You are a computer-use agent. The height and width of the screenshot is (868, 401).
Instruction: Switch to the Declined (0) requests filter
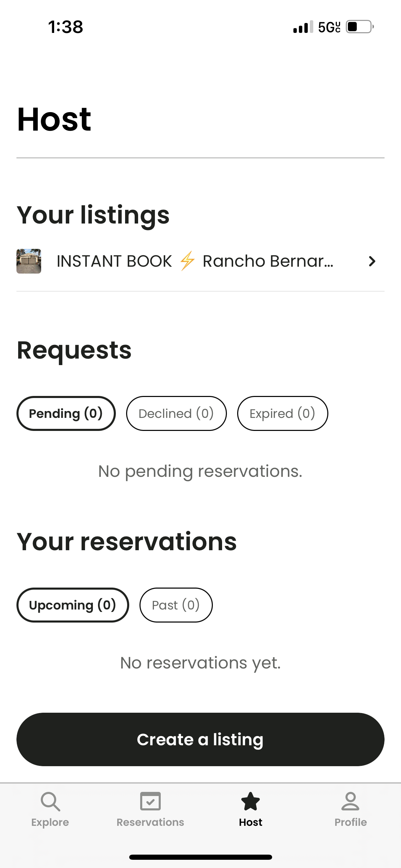click(177, 413)
